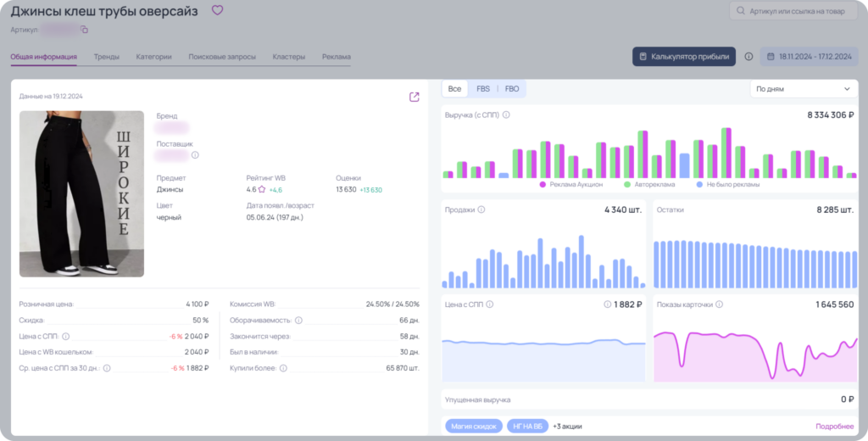Select the Все fulfillment filter

[x=454, y=89]
